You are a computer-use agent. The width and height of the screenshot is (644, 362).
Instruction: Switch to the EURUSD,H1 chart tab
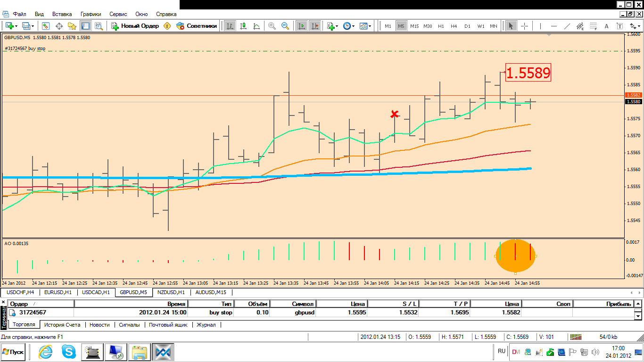(58, 292)
